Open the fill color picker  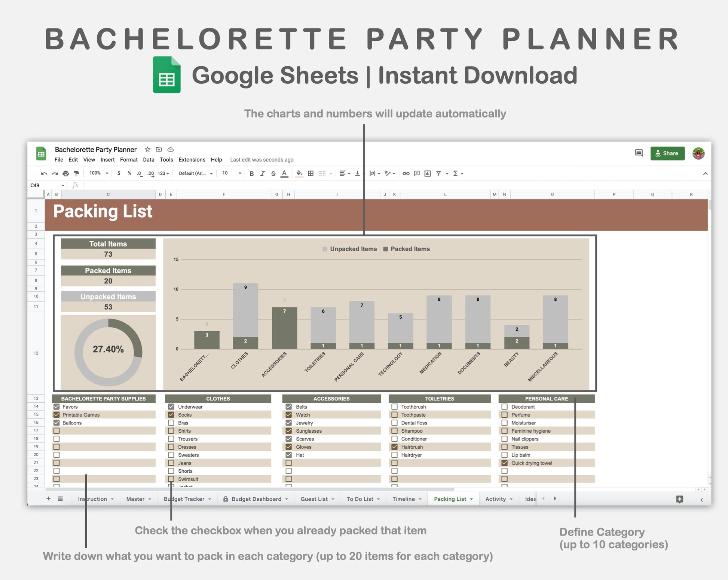(299, 174)
